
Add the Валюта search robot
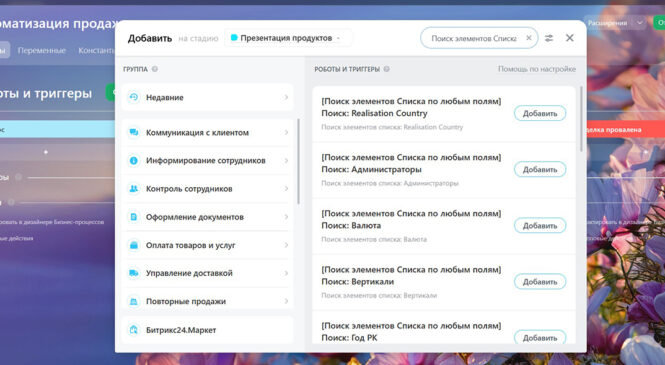coord(540,226)
